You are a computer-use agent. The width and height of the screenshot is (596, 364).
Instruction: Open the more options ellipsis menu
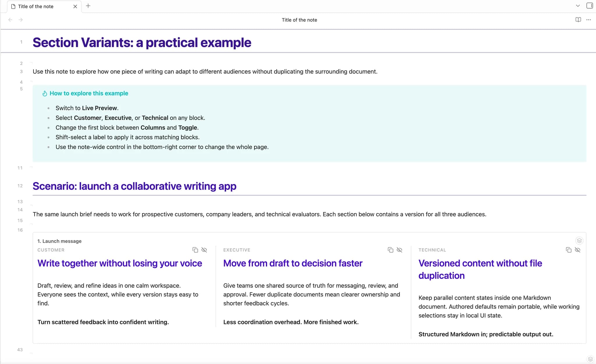pyautogui.click(x=588, y=20)
